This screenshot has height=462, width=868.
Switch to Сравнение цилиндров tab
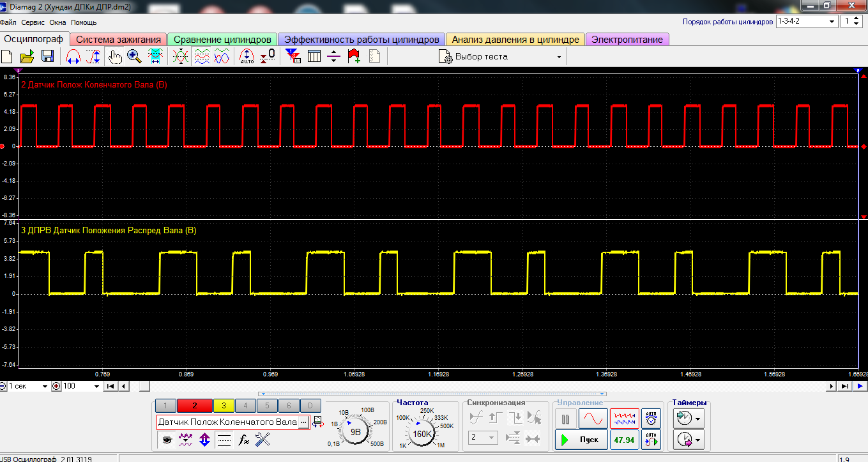[222, 40]
